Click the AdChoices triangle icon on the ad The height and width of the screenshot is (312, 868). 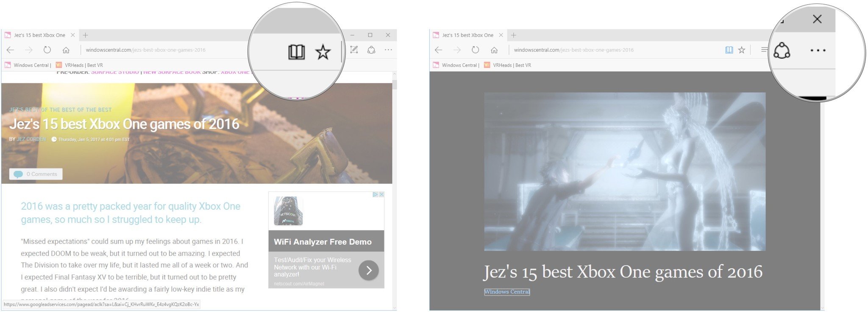[x=375, y=194]
